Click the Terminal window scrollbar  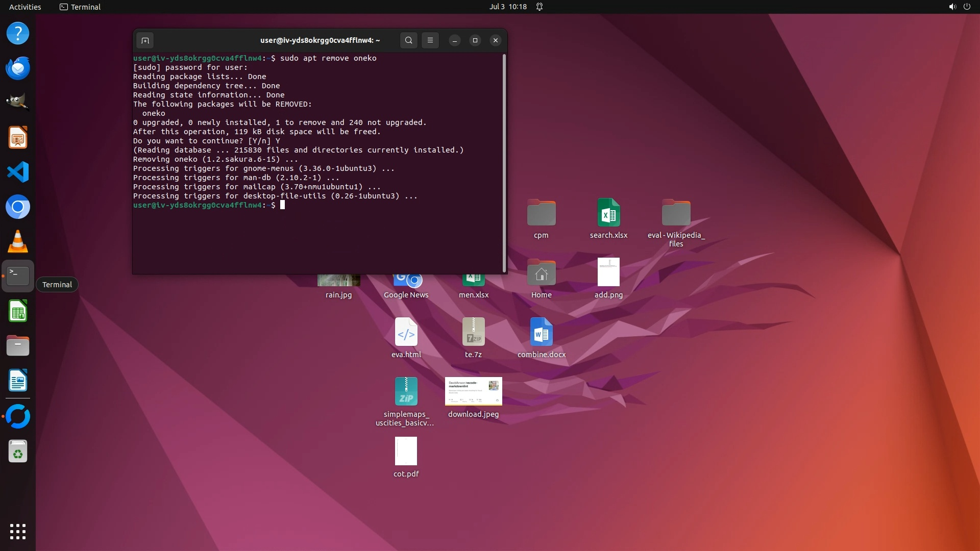coord(504,163)
